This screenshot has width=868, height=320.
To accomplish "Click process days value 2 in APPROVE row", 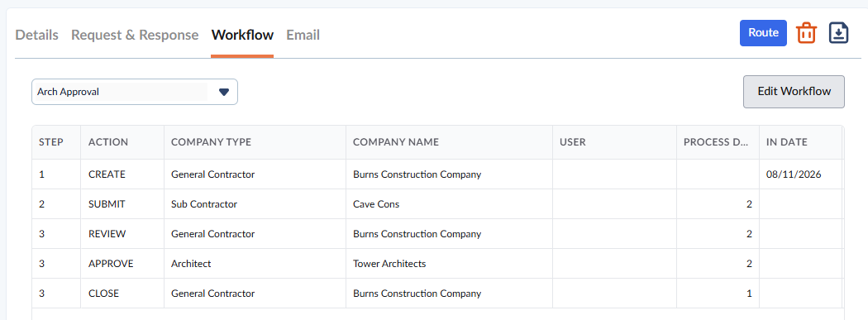I will pyautogui.click(x=749, y=264).
